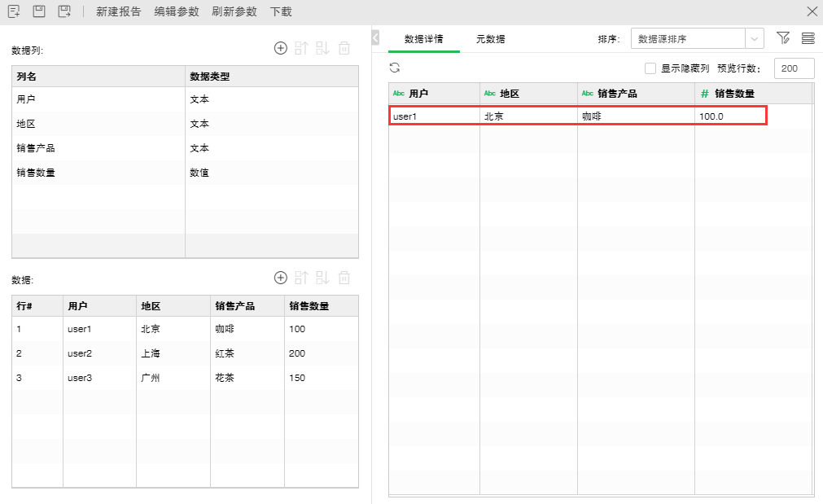This screenshot has height=504, width=823.
Task: Switch to the 元数据 tab
Action: tap(491, 39)
